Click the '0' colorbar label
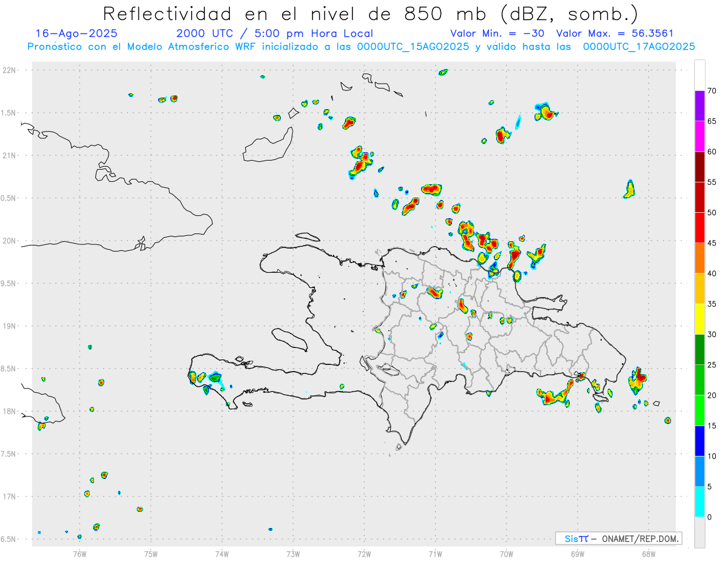Screen dimensions: 728x562 pos(710,517)
